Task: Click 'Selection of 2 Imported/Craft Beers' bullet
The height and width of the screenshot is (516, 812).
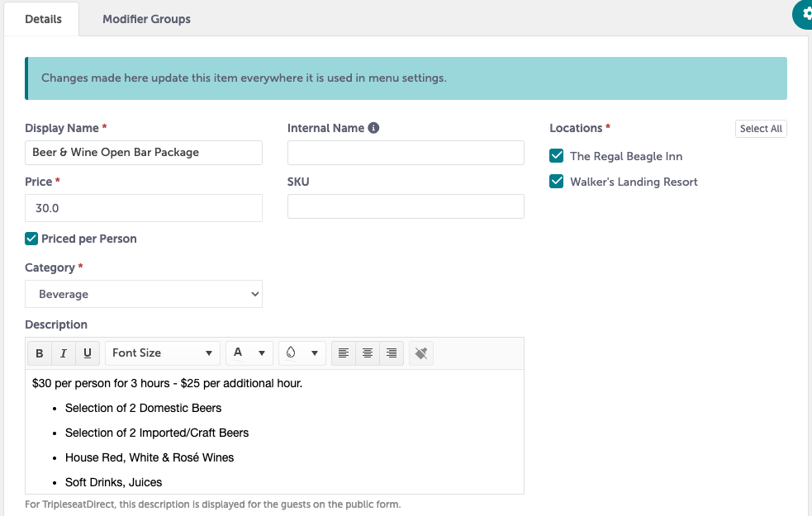Action: coord(157,433)
